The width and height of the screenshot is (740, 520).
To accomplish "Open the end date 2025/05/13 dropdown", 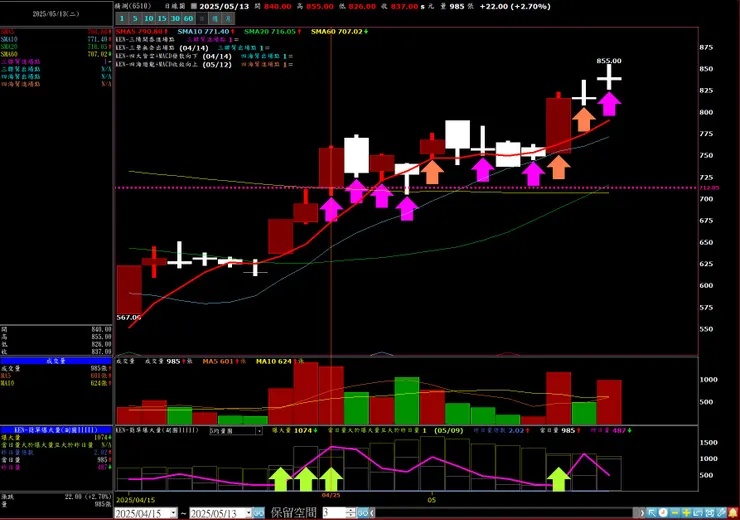I will point(249,513).
